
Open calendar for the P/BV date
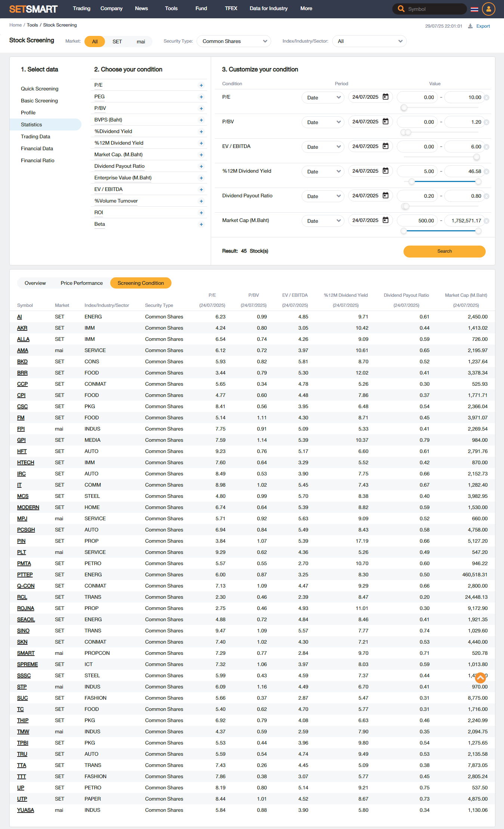coord(386,121)
